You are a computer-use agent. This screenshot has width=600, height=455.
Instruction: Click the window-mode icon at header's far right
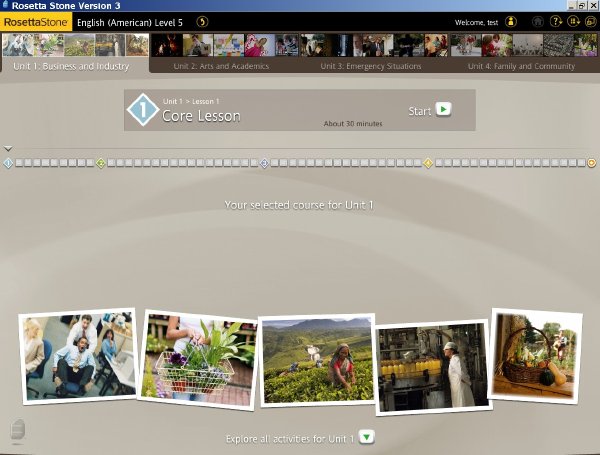click(x=590, y=22)
